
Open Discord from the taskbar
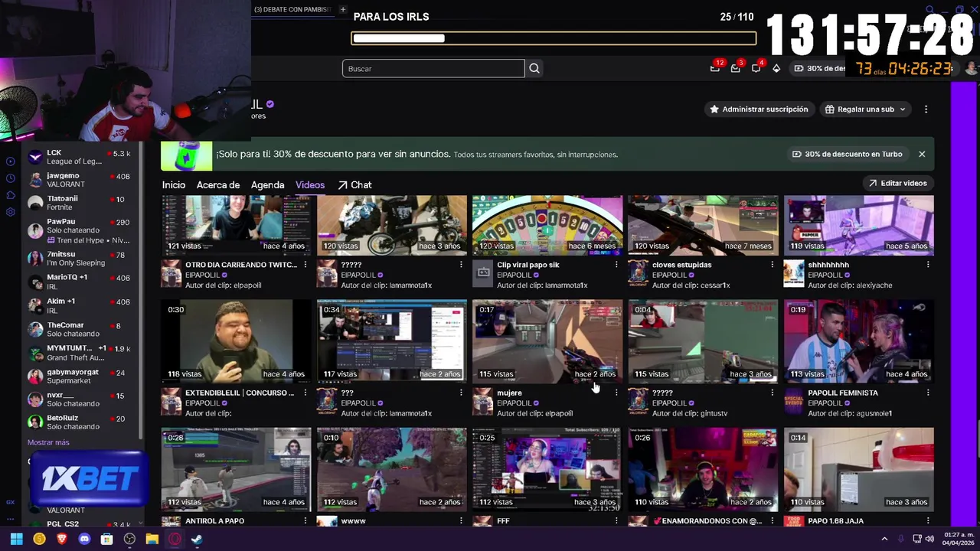tap(84, 539)
